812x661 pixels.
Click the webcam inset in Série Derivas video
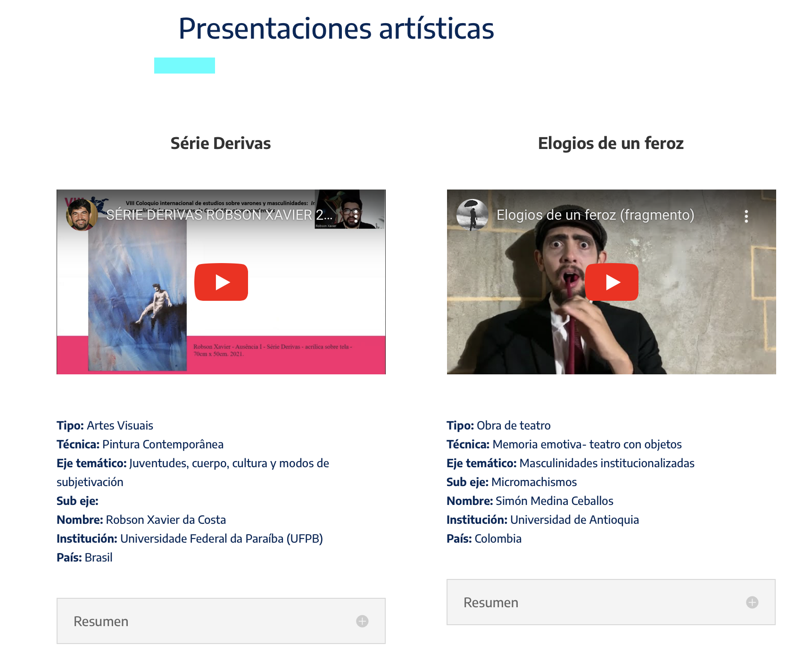click(349, 210)
